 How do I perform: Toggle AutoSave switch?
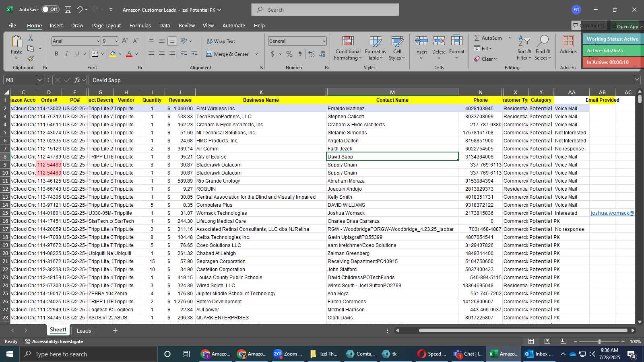(50, 10)
